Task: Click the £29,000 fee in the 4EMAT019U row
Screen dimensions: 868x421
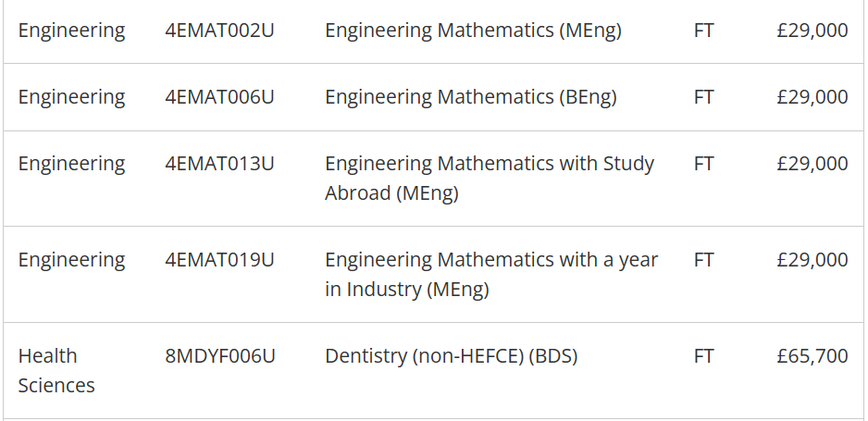Action: pos(812,260)
